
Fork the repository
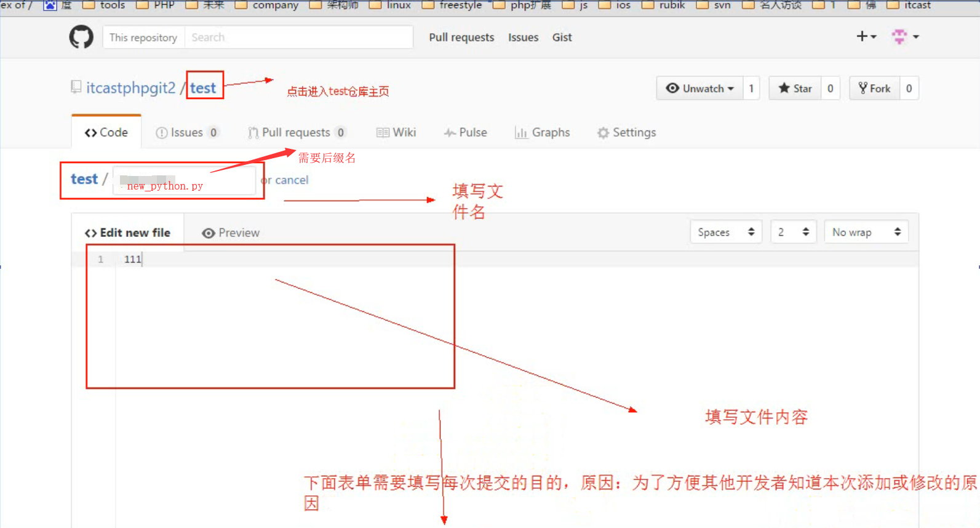tap(874, 88)
